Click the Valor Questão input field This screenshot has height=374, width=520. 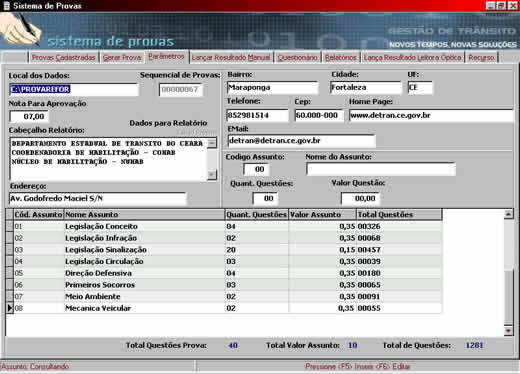[360, 198]
